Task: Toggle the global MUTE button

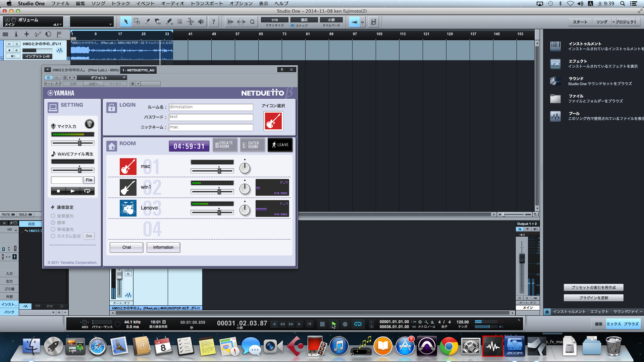Action: [8, 215]
